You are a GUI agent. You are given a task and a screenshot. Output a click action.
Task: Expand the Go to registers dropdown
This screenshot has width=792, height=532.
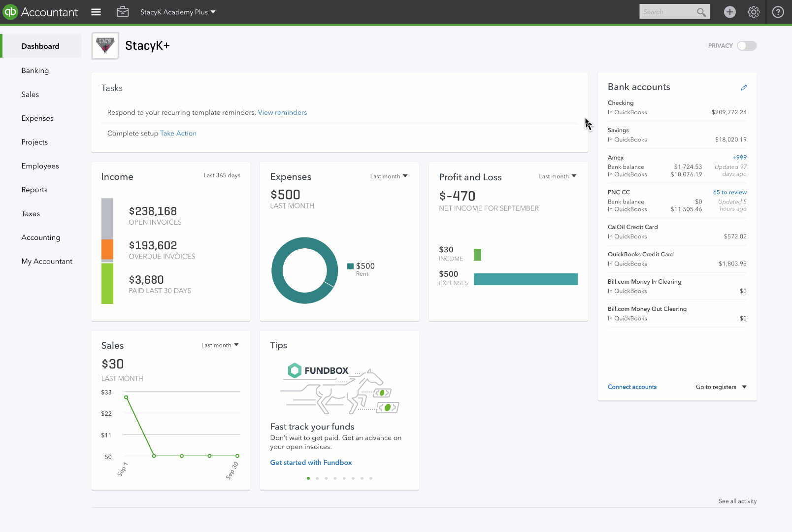(721, 387)
